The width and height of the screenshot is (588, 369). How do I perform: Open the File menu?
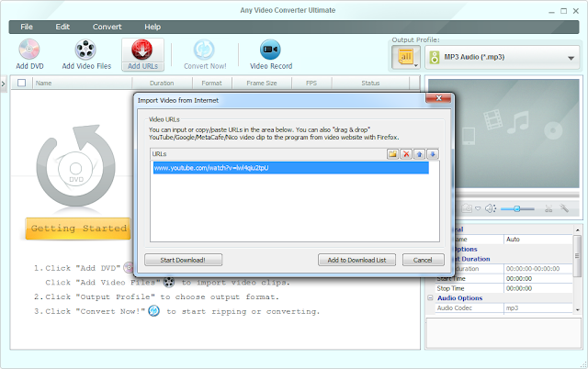pyautogui.click(x=27, y=27)
